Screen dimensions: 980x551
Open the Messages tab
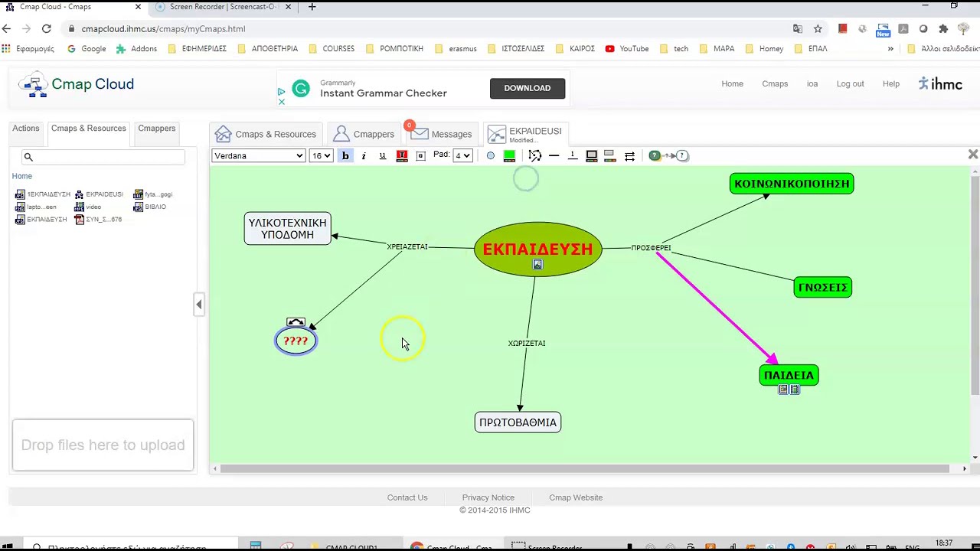(441, 134)
